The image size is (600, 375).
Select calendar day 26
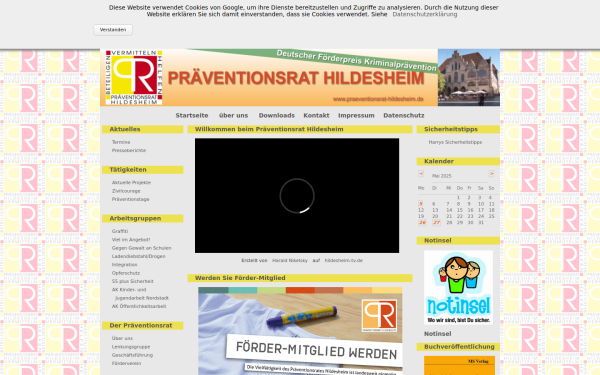point(422,222)
